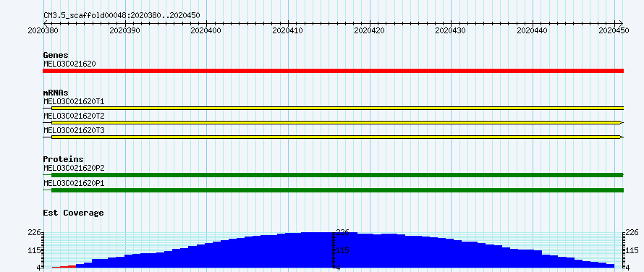The image size is (644, 272).
Task: Click the Est Coverage track heading
Action: tap(73, 213)
